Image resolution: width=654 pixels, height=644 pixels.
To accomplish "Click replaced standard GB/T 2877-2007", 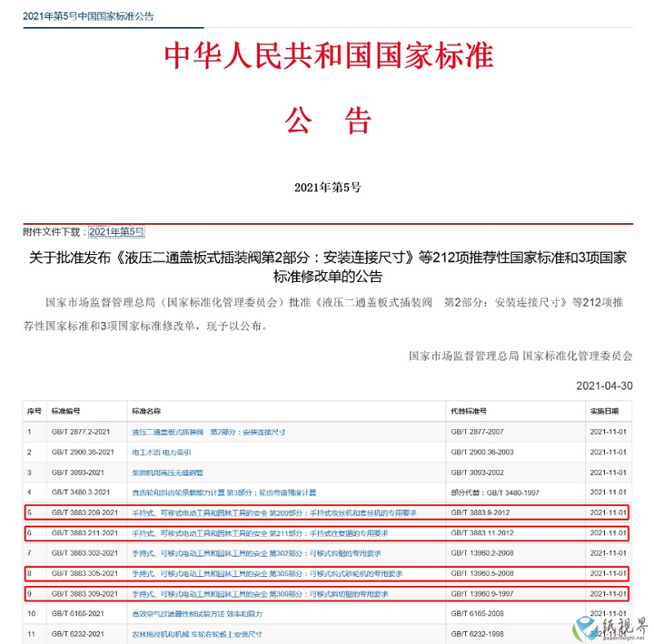I will [477, 432].
